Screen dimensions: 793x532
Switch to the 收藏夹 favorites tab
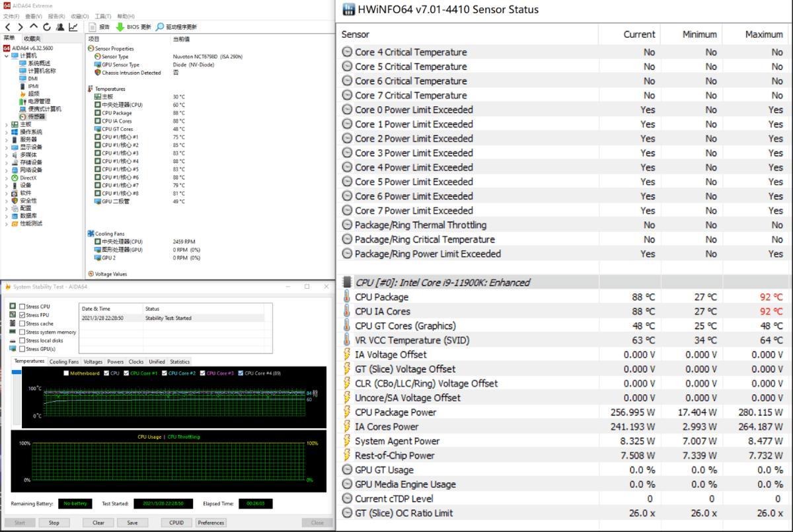[x=32, y=39]
